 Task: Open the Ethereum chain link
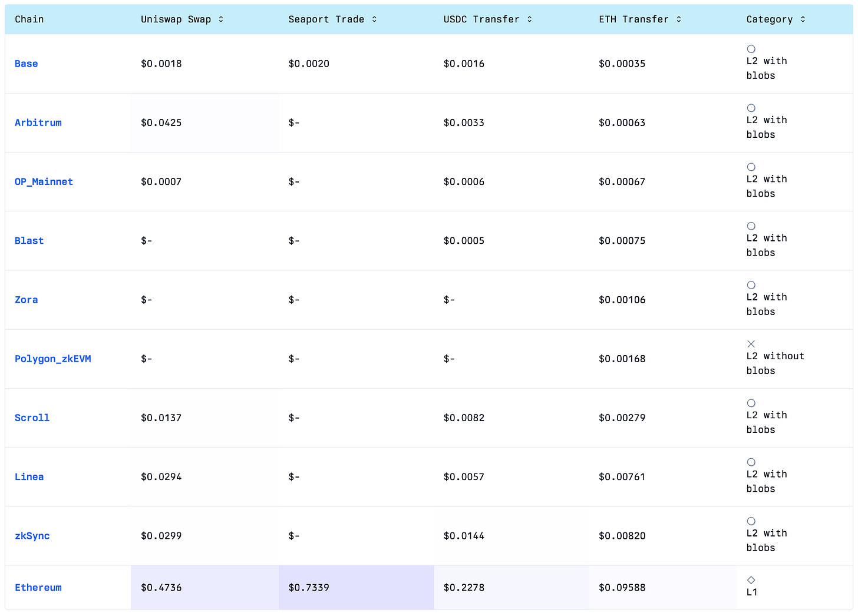click(x=38, y=588)
